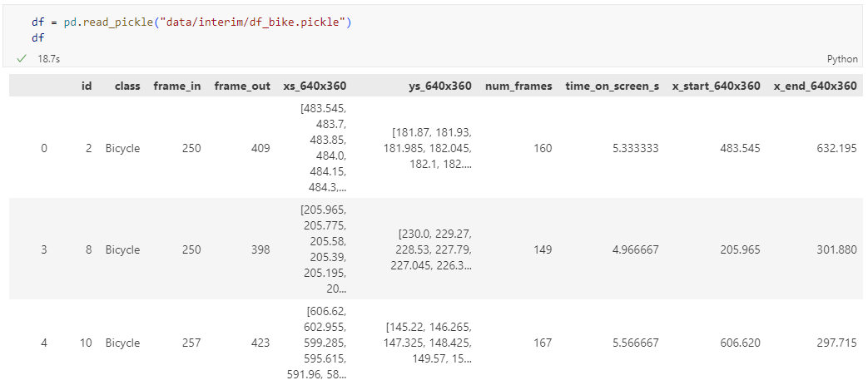This screenshot has height=385, width=868.
Task: Click row index 4 of the dataframe
Action: click(44, 343)
